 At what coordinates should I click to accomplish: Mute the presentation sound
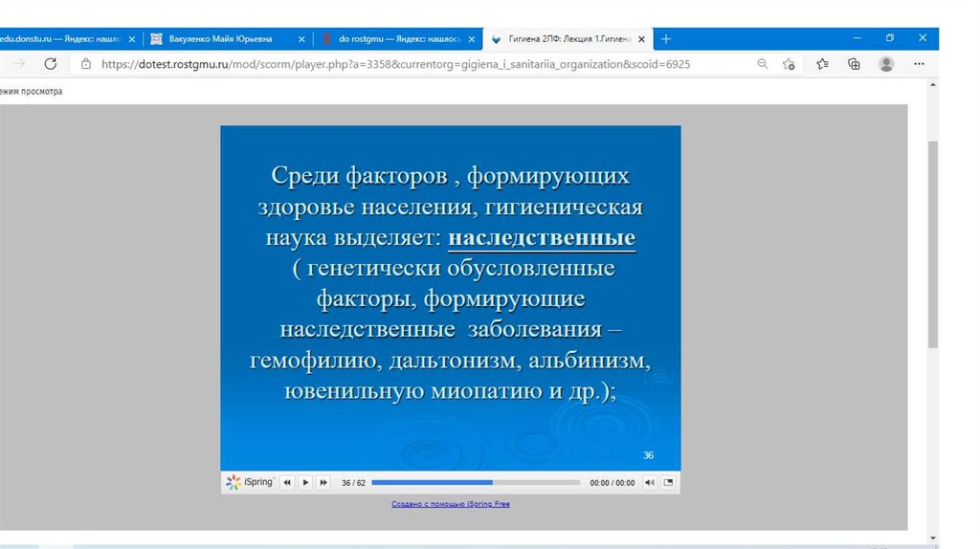tap(650, 483)
